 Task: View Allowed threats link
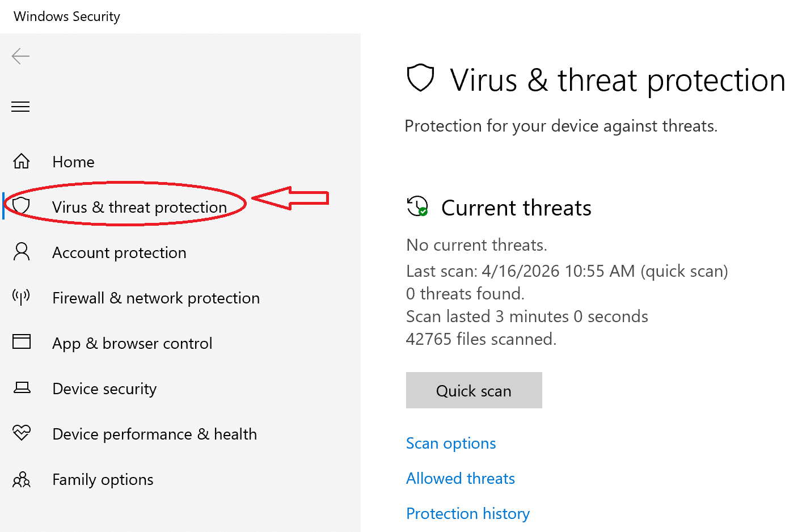pyautogui.click(x=460, y=479)
